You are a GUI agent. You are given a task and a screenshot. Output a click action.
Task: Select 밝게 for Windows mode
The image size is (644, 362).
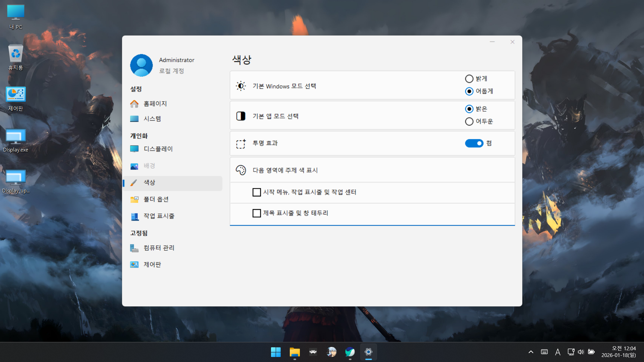(469, 79)
